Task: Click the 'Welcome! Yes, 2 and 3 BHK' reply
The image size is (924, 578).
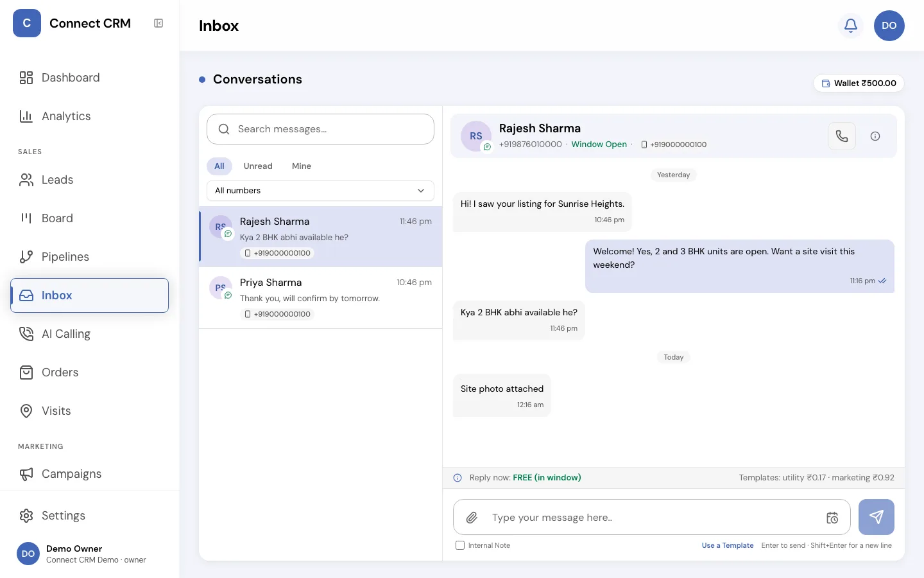Action: 740,266
